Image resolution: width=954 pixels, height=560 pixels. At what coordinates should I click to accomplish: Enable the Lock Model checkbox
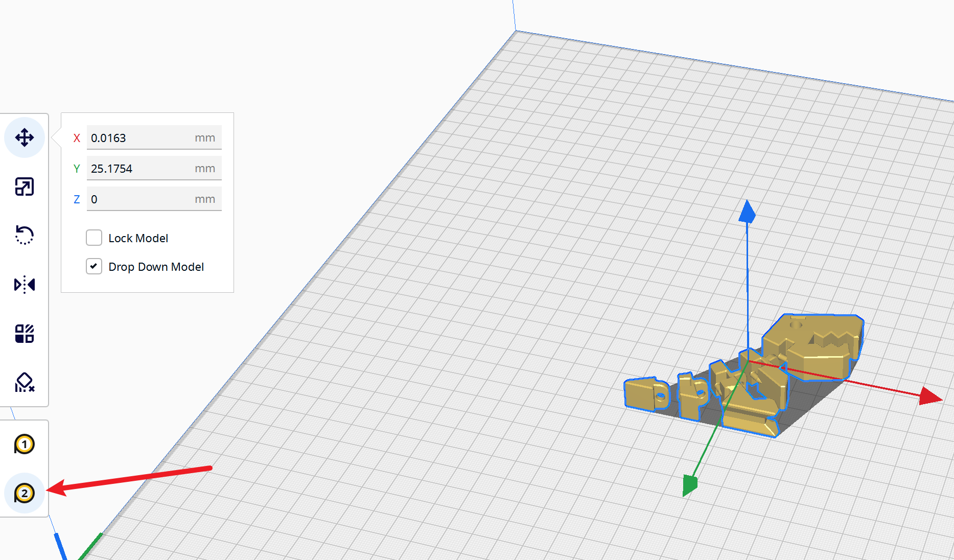click(94, 238)
